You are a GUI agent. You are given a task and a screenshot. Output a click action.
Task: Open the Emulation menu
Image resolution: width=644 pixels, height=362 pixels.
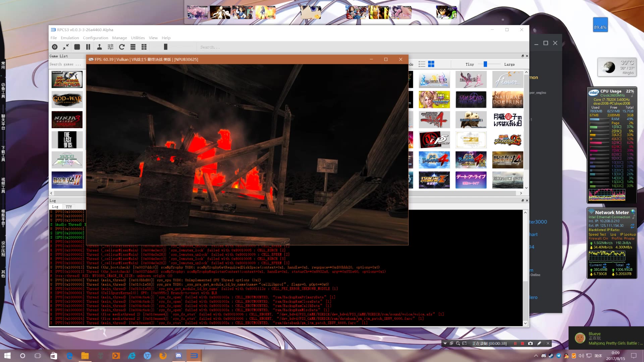pos(70,38)
